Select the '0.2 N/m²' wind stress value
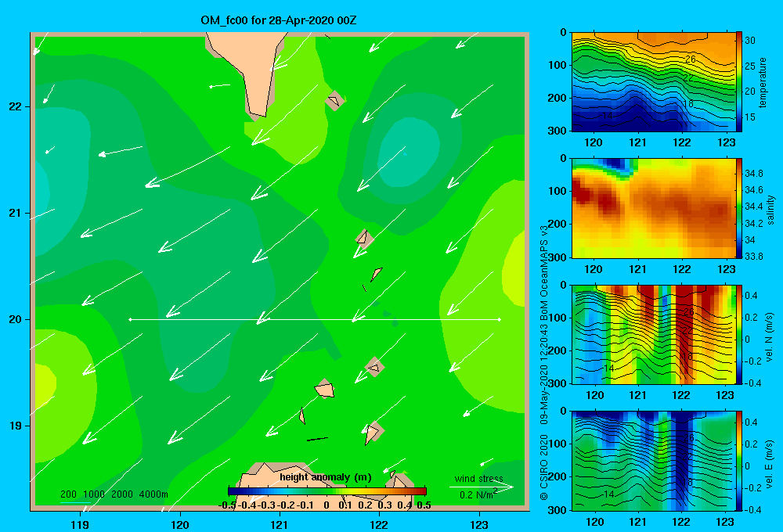This screenshot has width=783, height=532. (x=478, y=494)
